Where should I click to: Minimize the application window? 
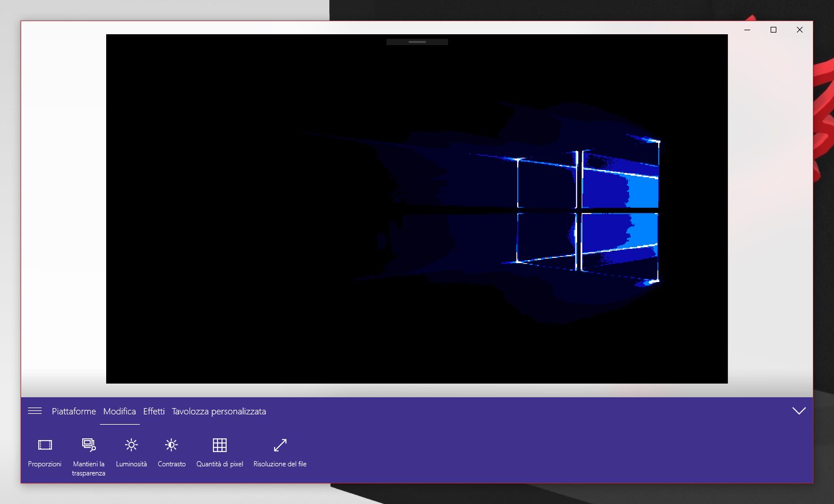tap(747, 30)
